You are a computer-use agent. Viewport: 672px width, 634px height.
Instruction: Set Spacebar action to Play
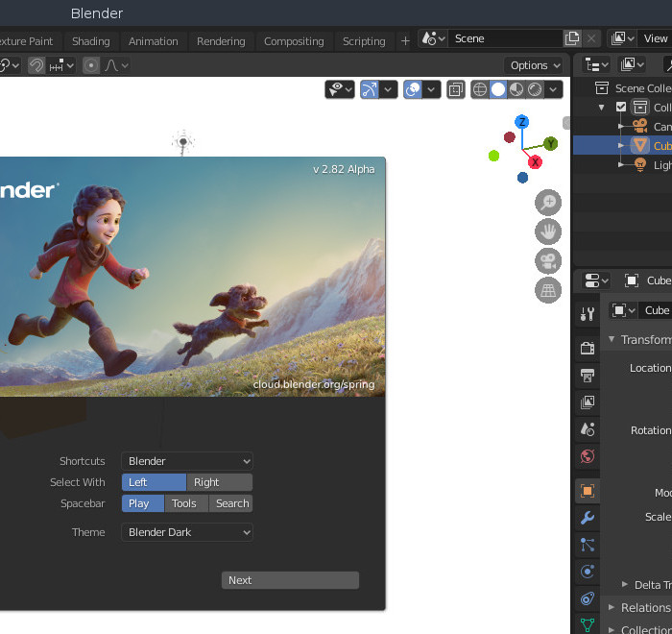pyautogui.click(x=143, y=503)
